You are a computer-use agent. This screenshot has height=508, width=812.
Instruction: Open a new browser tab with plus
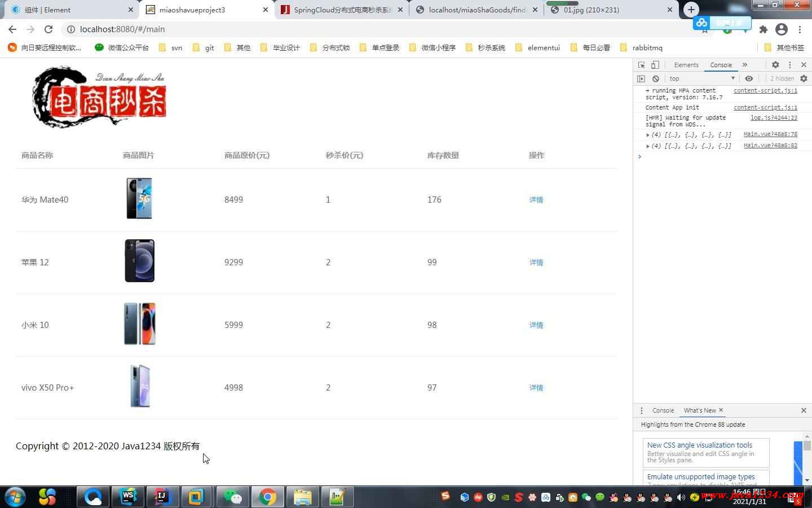point(691,10)
